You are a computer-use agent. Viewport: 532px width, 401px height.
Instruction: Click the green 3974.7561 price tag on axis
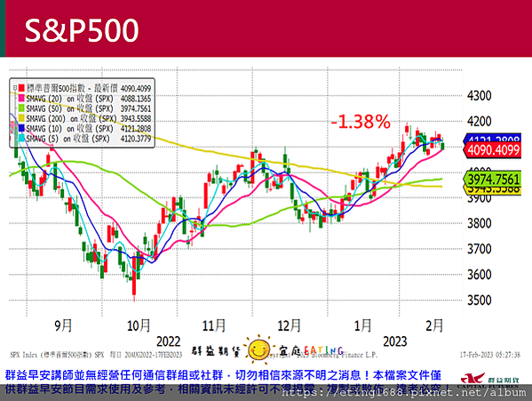click(493, 180)
